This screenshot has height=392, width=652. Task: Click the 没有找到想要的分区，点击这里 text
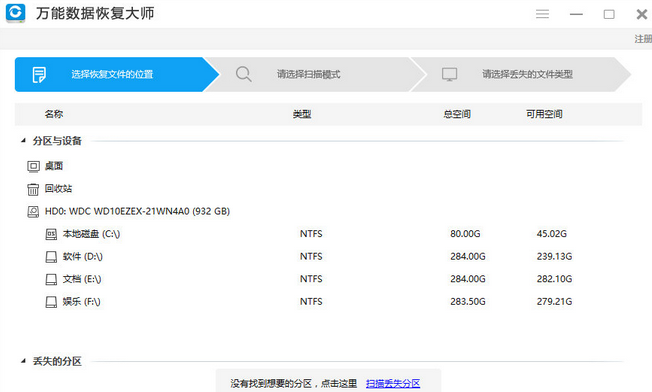pos(294,383)
